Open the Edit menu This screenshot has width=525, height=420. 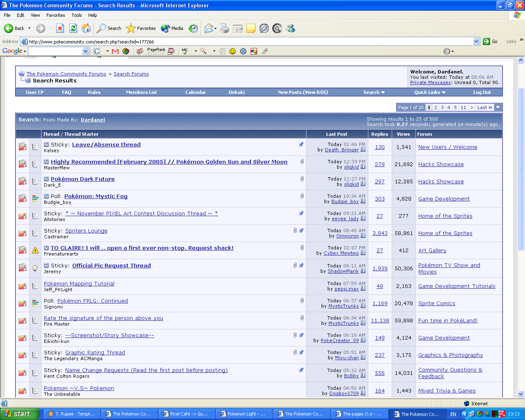pos(21,15)
